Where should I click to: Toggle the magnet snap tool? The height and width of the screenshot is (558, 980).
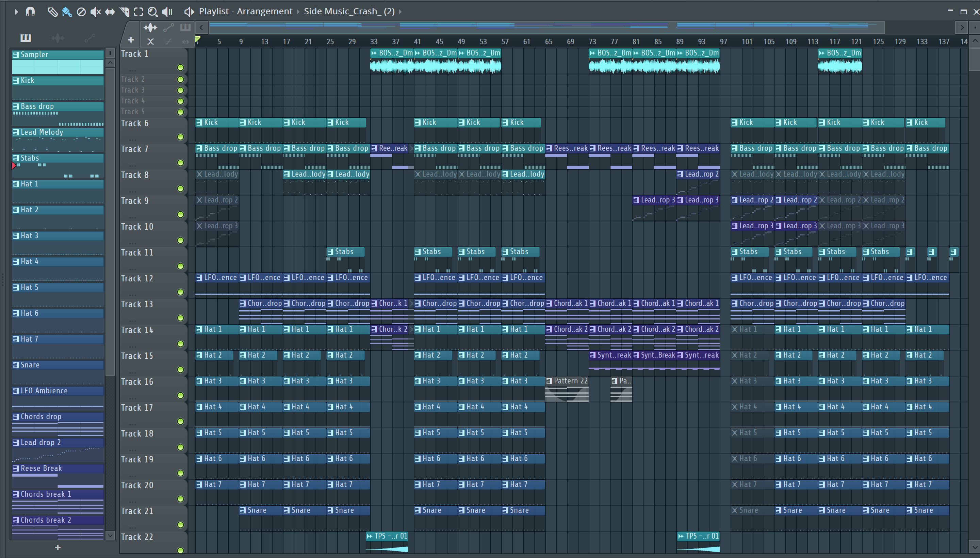point(30,12)
